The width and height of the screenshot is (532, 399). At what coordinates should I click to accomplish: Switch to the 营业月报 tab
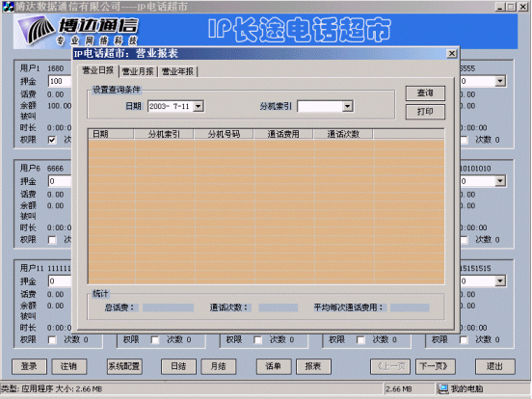click(x=138, y=71)
